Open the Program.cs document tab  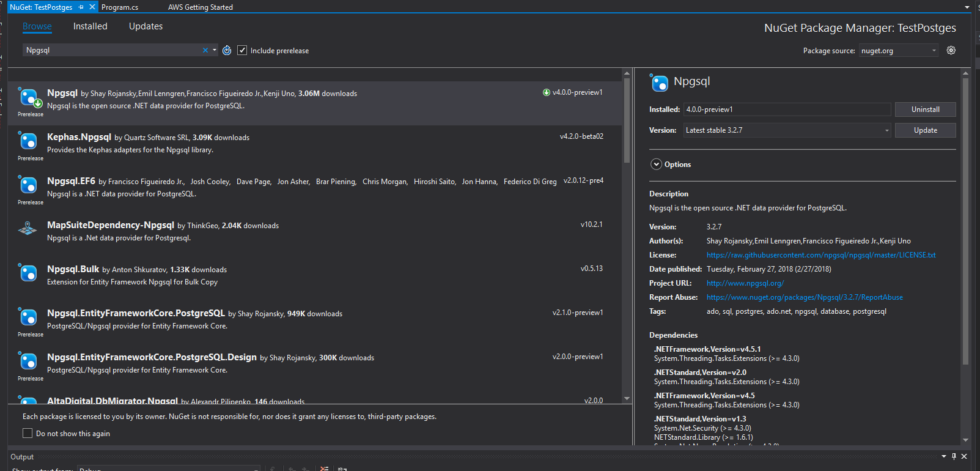pyautogui.click(x=120, y=7)
